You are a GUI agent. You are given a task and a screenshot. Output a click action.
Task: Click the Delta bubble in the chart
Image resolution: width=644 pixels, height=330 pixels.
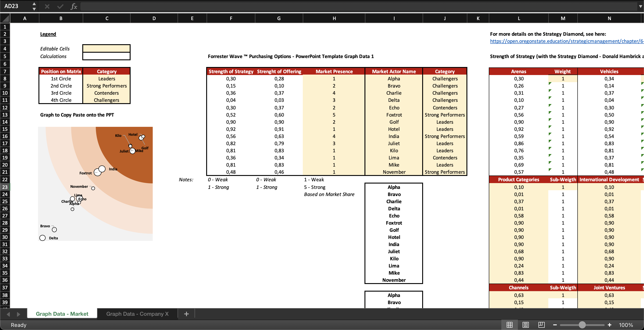point(42,238)
